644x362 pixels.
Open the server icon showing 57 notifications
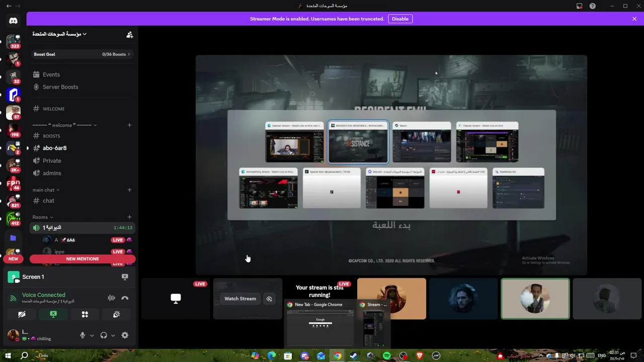pyautogui.click(x=13, y=112)
